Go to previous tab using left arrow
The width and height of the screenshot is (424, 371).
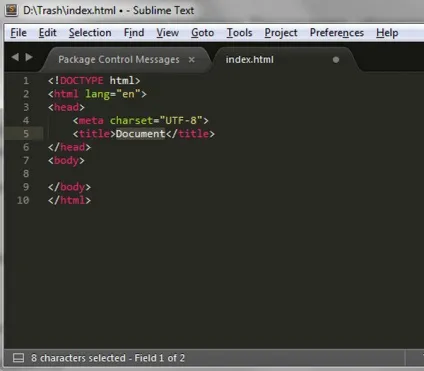click(15, 57)
